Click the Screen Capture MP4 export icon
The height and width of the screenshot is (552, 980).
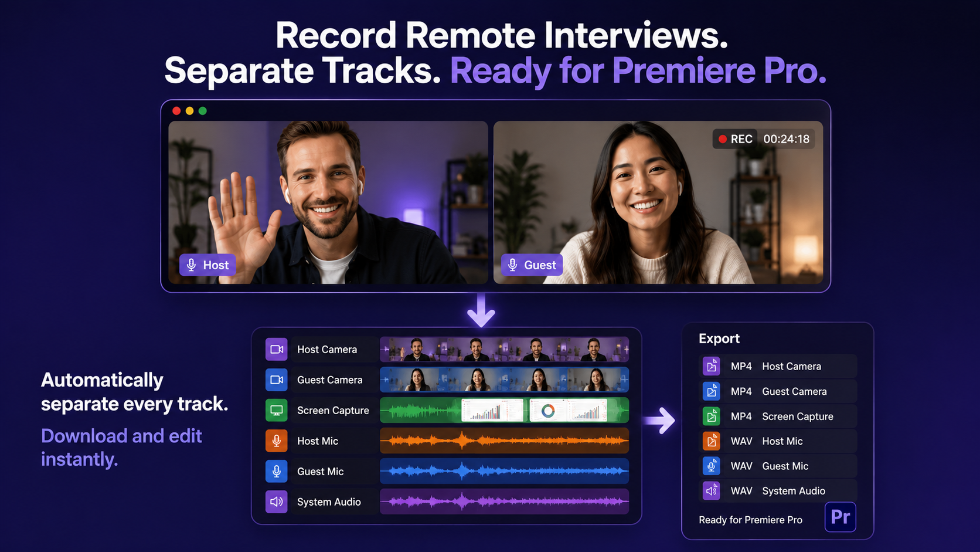(x=711, y=416)
